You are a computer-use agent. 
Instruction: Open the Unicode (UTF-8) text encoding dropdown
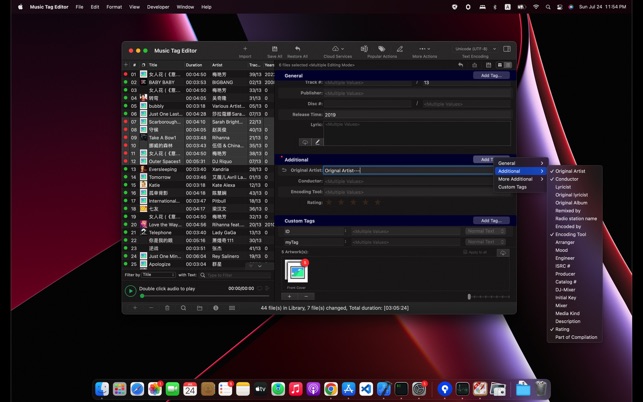point(475,49)
